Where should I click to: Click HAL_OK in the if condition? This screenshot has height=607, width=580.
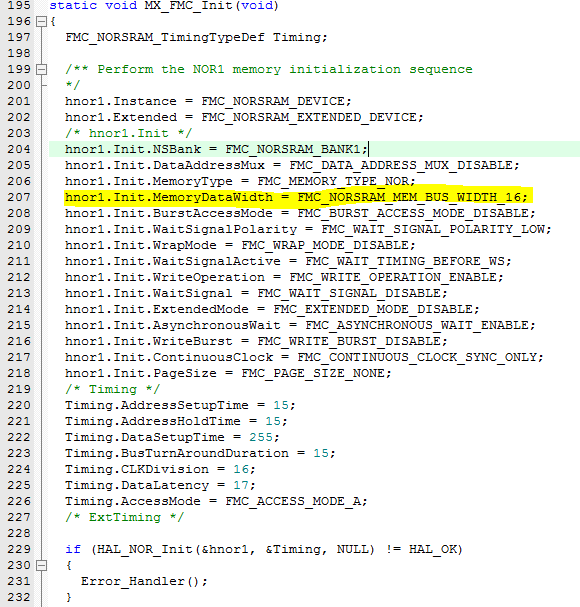[x=432, y=549]
